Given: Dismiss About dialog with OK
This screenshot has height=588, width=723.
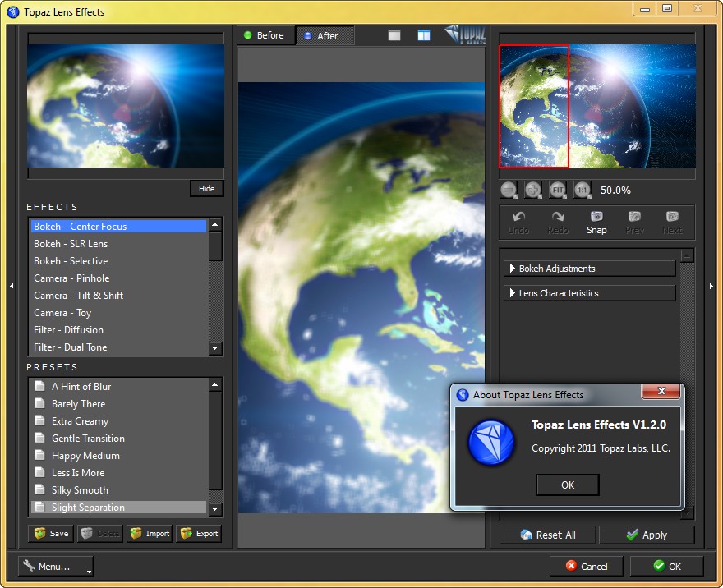Looking at the screenshot, I should pos(568,485).
